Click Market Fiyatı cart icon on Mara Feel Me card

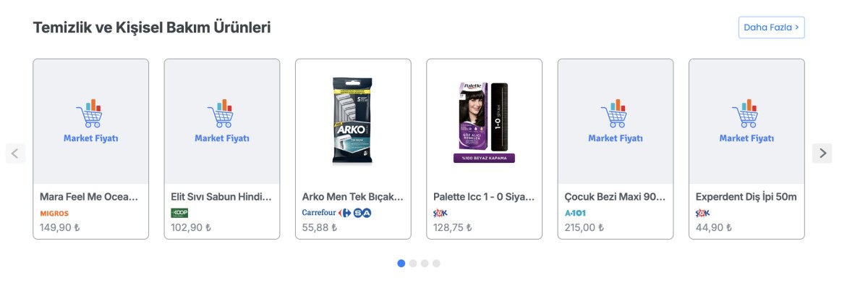90,114
